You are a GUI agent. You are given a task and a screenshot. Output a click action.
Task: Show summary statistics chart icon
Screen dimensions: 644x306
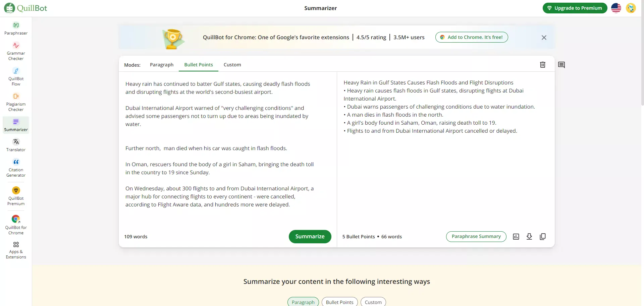[x=516, y=237]
